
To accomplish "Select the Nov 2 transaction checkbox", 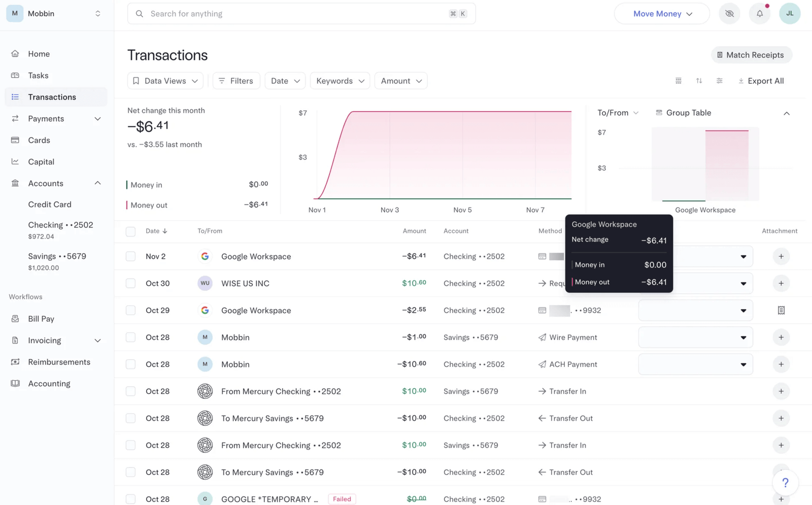I will pos(131,256).
